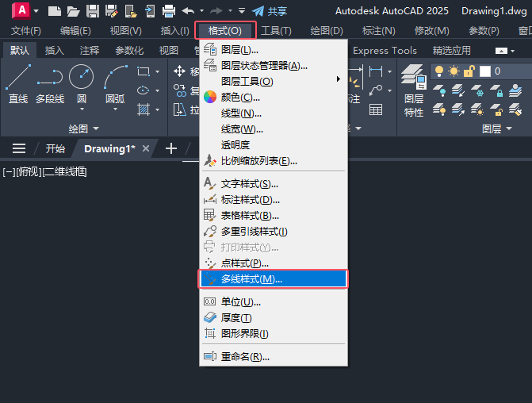Select the hatch fill tool
This screenshot has width=532, height=403.
click(144, 109)
